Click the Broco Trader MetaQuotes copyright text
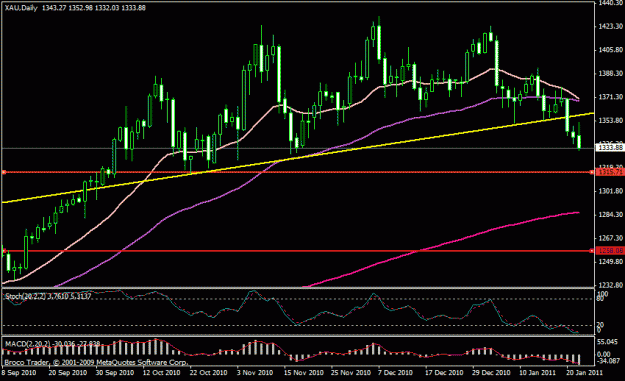 tap(96, 363)
